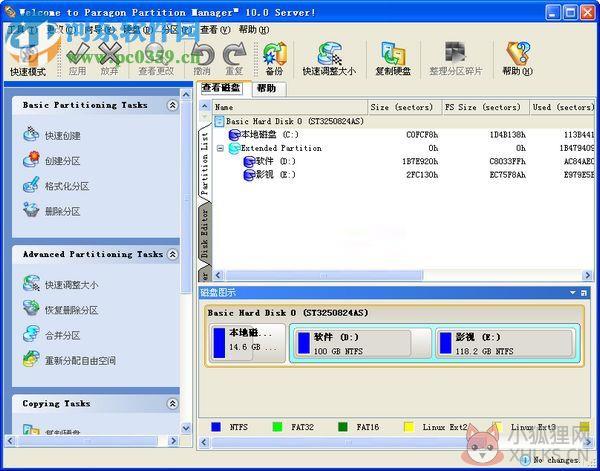Click up arrow of task pane scrollbar
The height and width of the screenshot is (471, 600).
click(x=186, y=95)
